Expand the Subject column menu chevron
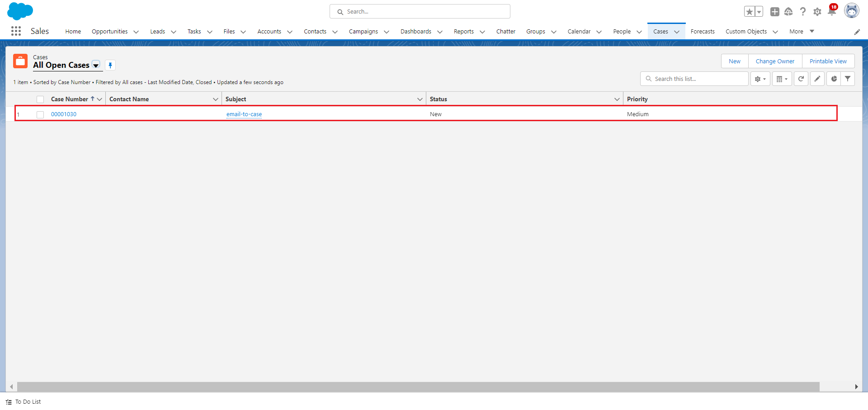The height and width of the screenshot is (410, 868). pos(420,99)
